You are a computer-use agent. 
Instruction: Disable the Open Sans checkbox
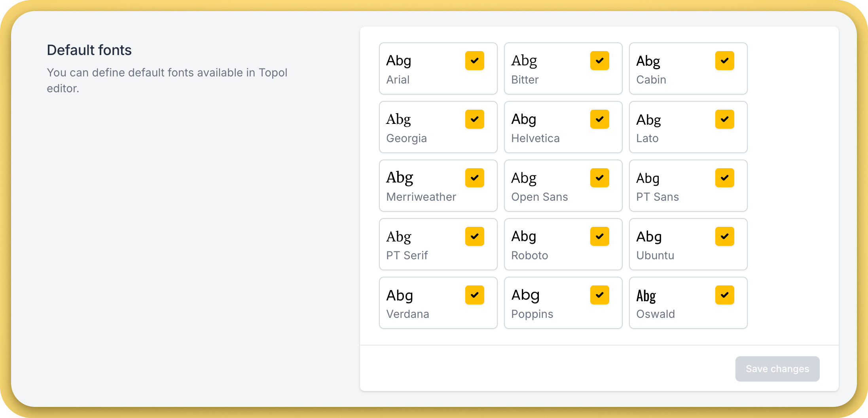[599, 178]
